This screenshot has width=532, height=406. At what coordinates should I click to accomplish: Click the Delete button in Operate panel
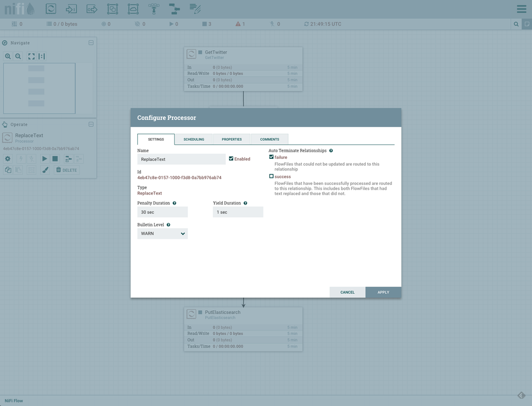pos(67,170)
